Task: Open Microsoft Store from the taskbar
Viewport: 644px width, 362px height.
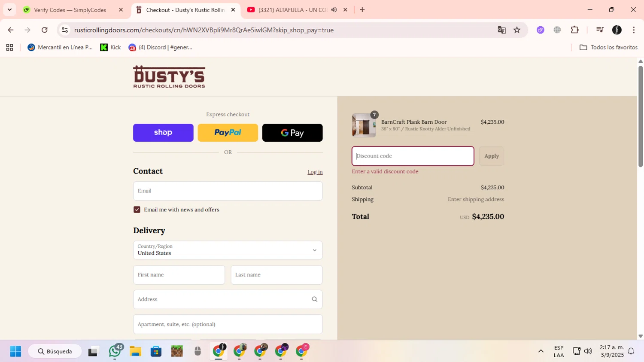Action: (x=156, y=352)
